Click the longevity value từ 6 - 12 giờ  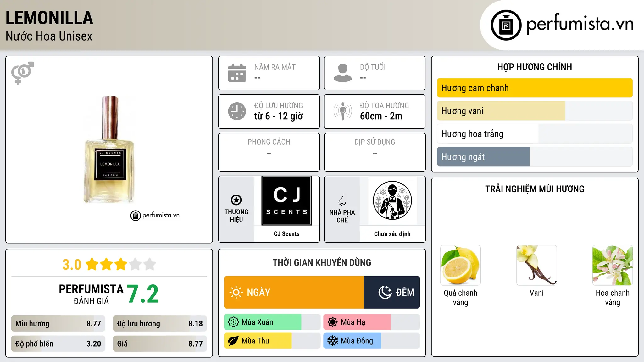[279, 116]
